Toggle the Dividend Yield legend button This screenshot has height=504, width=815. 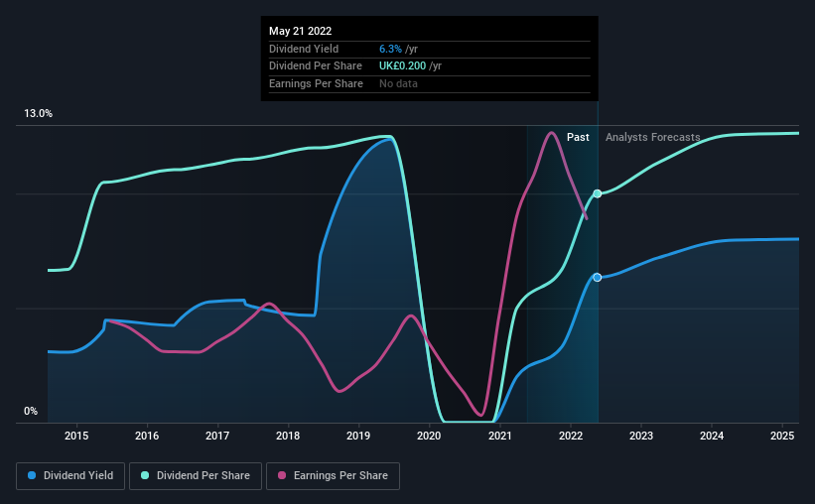[x=70, y=476]
